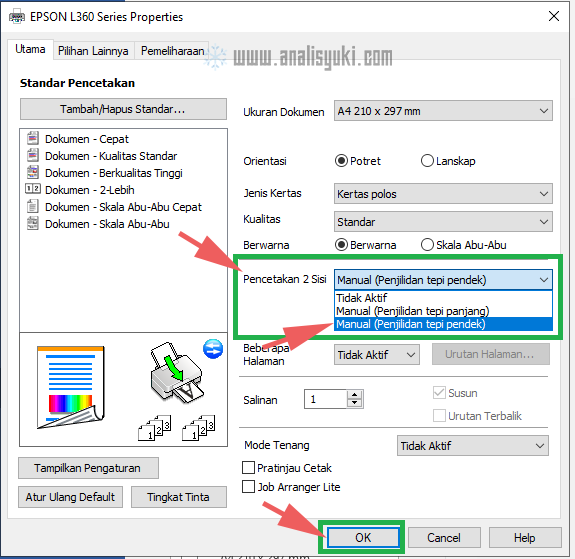Click the Tampilkan Pengaturan button

click(x=88, y=468)
